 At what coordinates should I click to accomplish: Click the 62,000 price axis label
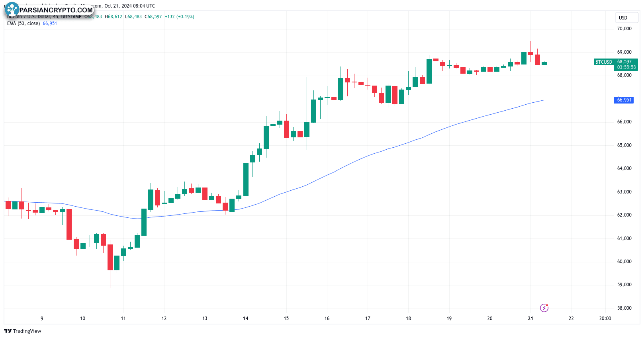624,215
